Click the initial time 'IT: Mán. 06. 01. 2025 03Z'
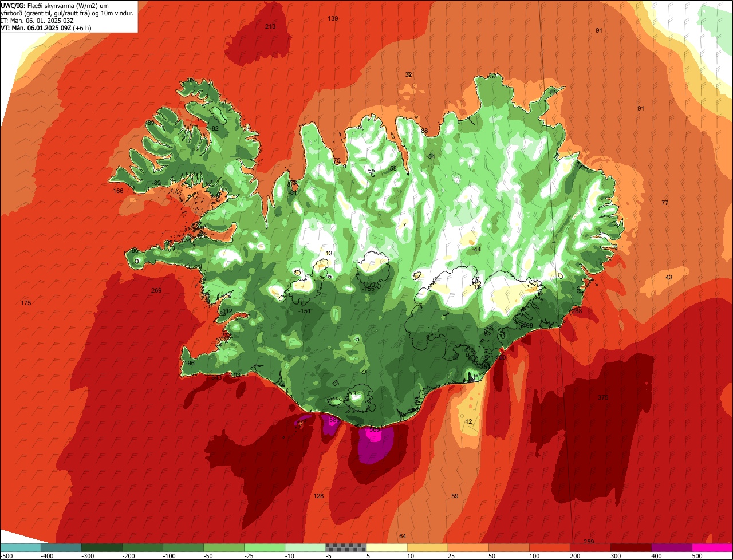Viewport: 733px width, 560px height. (38, 20)
